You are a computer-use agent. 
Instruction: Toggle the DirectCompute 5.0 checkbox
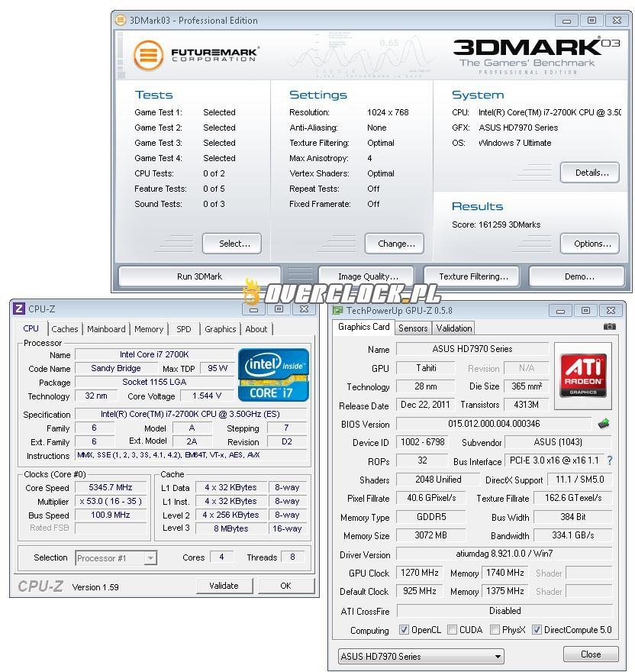[x=537, y=629]
